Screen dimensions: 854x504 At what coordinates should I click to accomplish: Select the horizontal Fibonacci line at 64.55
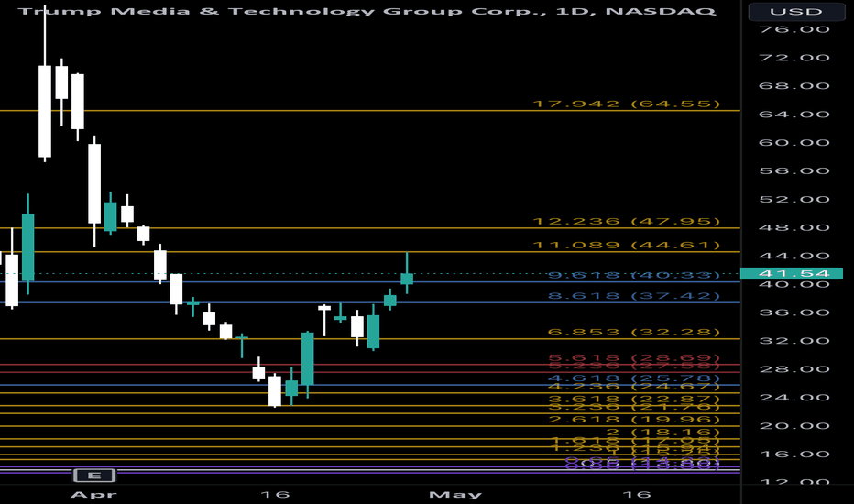pyautogui.click(x=370, y=111)
